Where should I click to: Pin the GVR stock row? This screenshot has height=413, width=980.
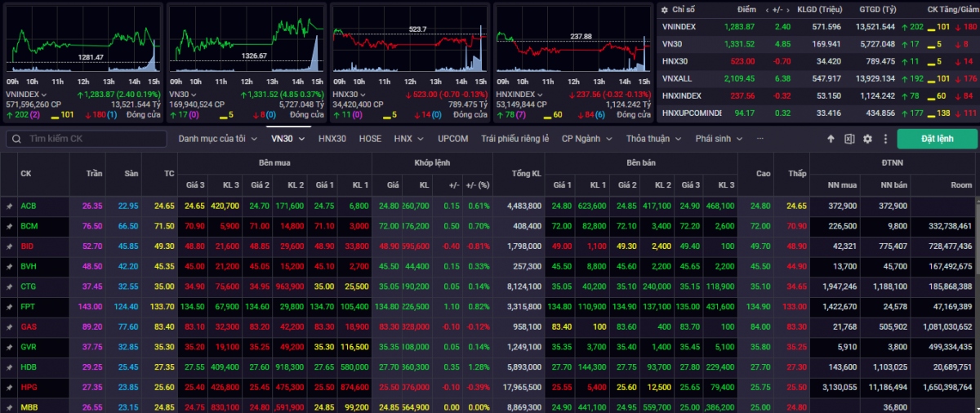point(9,346)
